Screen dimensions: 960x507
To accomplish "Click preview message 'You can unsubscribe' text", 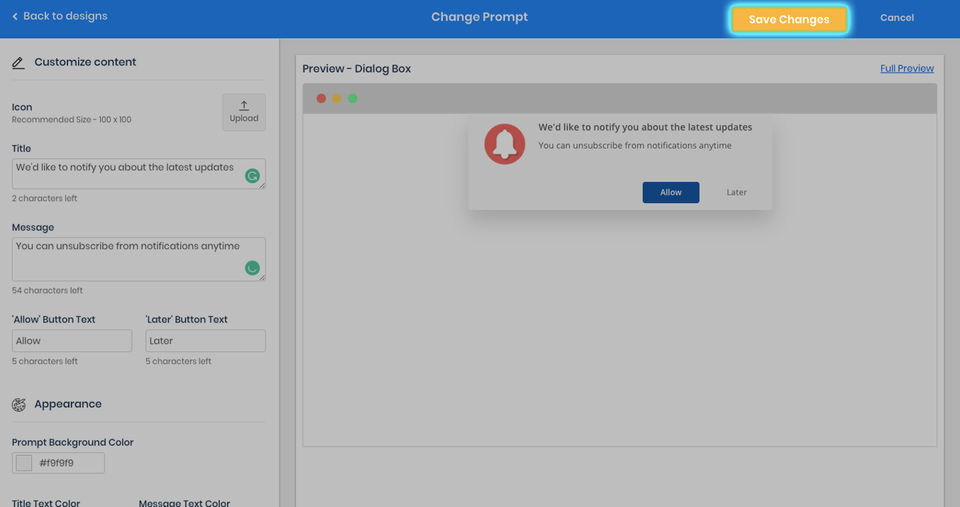I will pyautogui.click(x=635, y=146).
